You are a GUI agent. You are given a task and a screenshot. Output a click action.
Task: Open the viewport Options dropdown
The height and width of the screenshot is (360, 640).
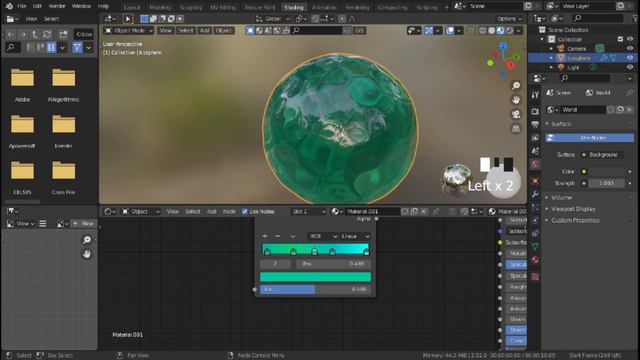pos(509,19)
